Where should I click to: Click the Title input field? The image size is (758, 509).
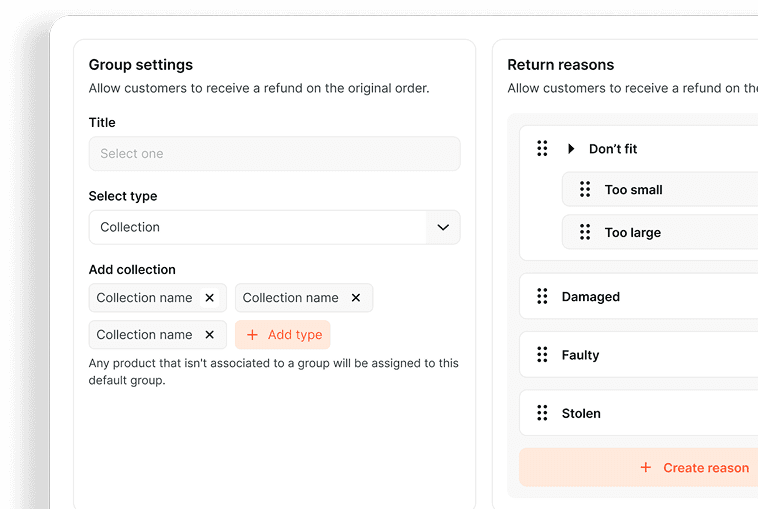coord(274,154)
